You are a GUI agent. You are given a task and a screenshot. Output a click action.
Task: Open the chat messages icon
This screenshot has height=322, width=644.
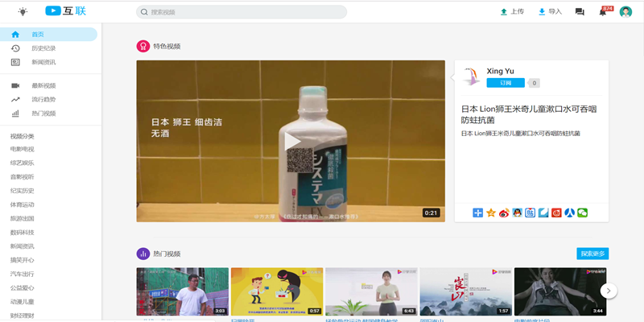(x=580, y=12)
